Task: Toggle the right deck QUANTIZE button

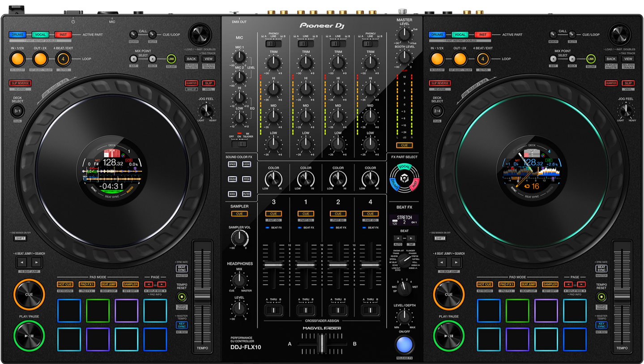Action: (611, 83)
